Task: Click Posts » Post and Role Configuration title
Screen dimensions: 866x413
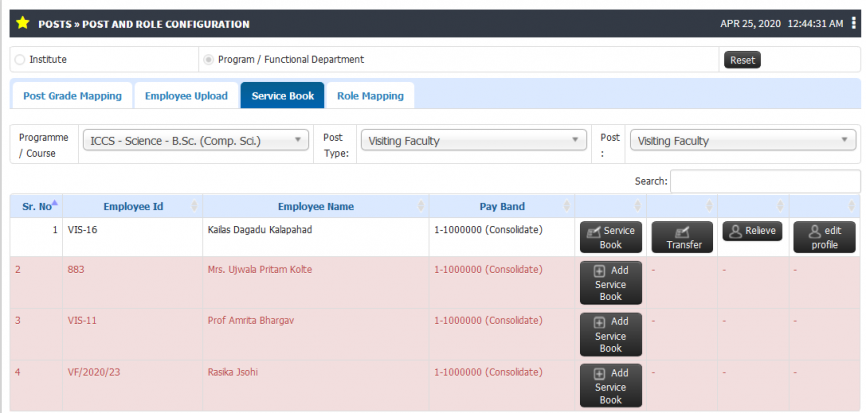Action: pos(144,24)
